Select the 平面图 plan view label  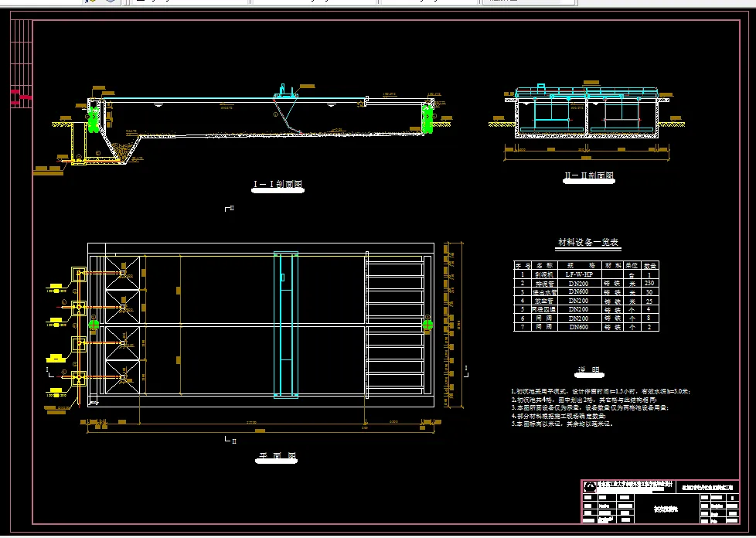pyautogui.click(x=276, y=456)
